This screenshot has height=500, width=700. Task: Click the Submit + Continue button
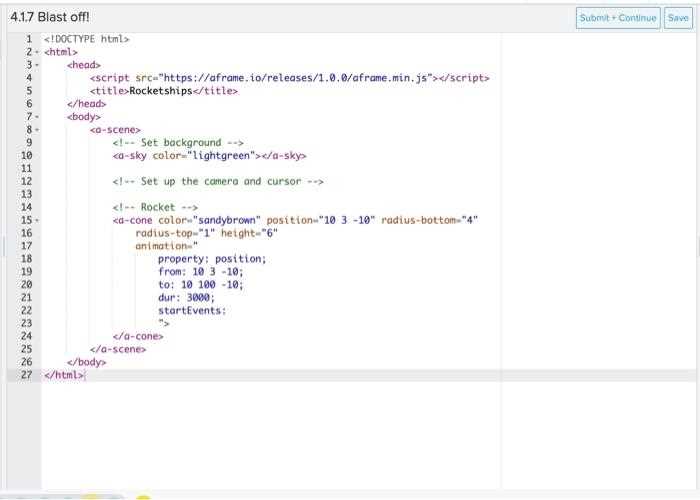[618, 18]
